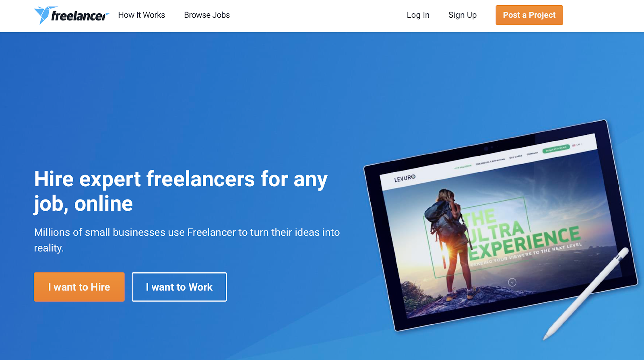This screenshot has width=644, height=360.
Task: Click the US flag icon on tablet screen
Action: tap(574, 145)
